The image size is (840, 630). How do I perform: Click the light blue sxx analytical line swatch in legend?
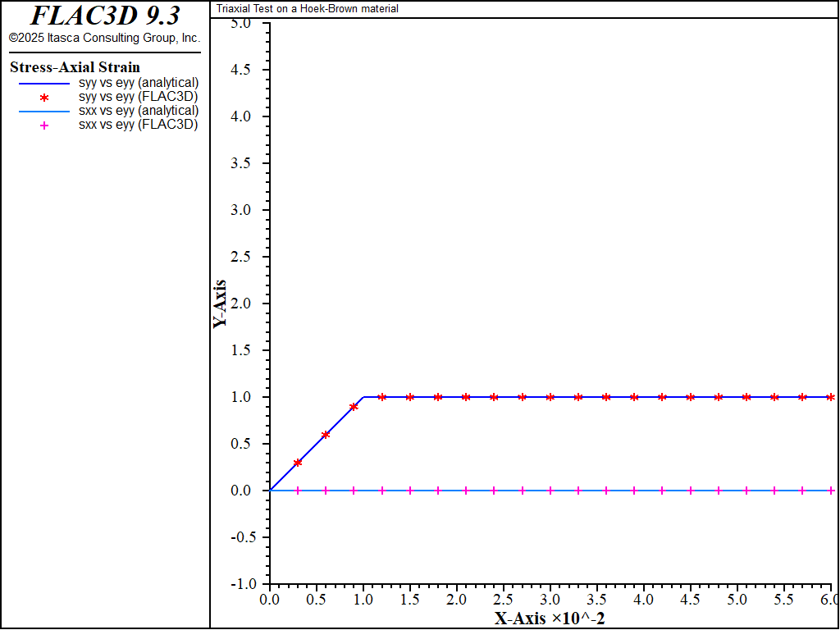[44, 111]
